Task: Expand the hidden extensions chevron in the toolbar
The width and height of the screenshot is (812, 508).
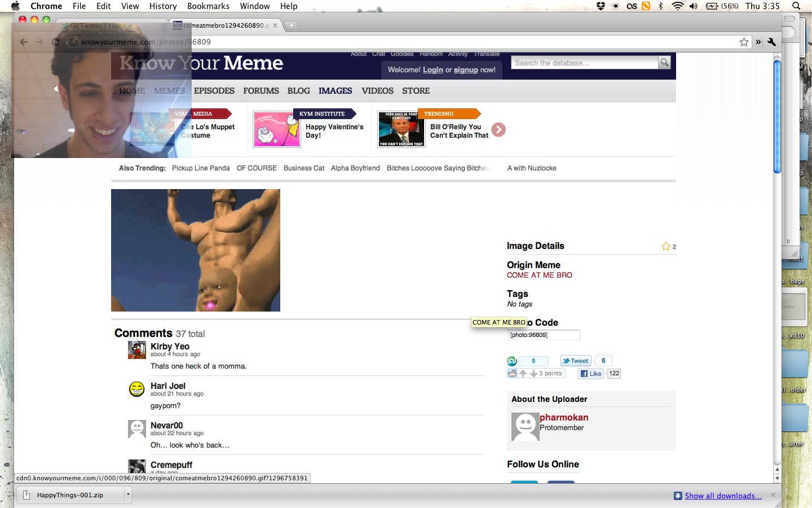Action: tap(758, 42)
